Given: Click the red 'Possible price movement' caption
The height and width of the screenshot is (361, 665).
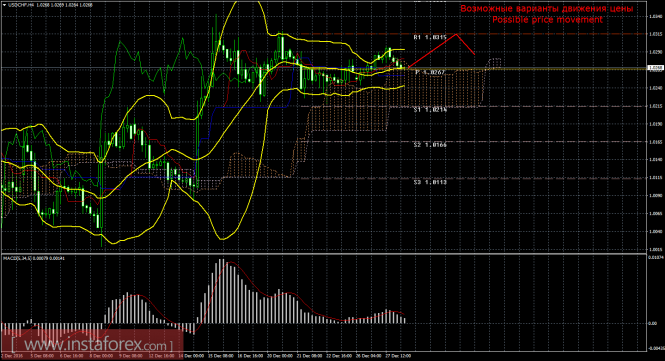Looking at the screenshot, I should (547, 20).
